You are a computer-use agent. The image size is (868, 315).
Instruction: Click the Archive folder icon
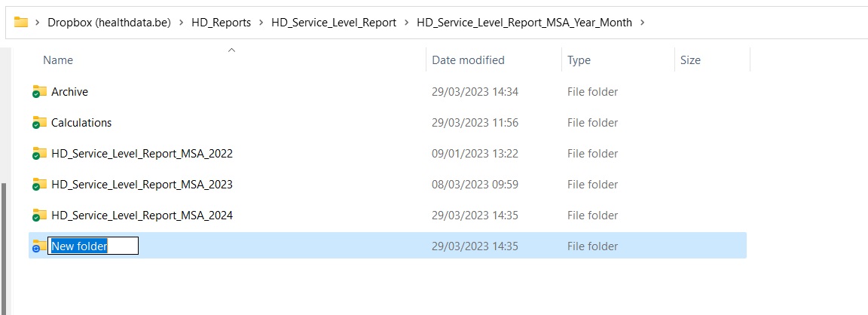point(40,92)
